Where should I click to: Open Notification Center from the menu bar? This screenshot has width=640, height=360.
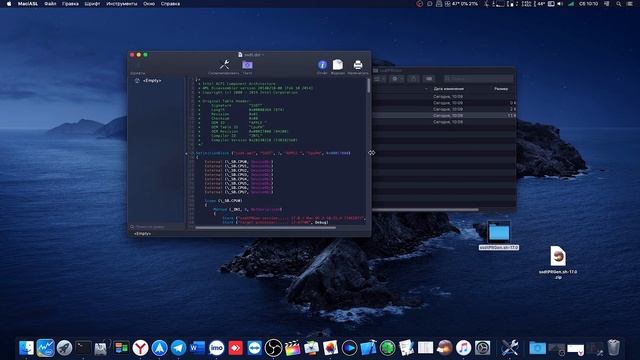coord(631,4)
